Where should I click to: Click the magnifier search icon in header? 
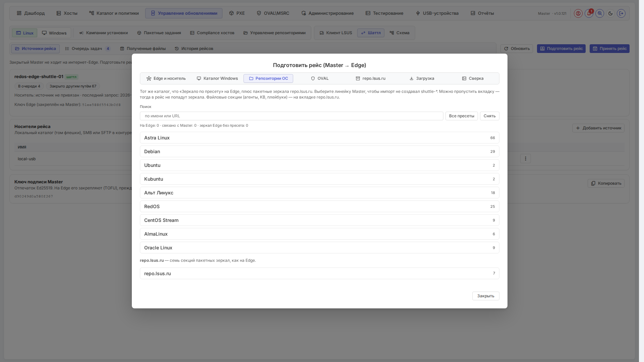coord(600,13)
